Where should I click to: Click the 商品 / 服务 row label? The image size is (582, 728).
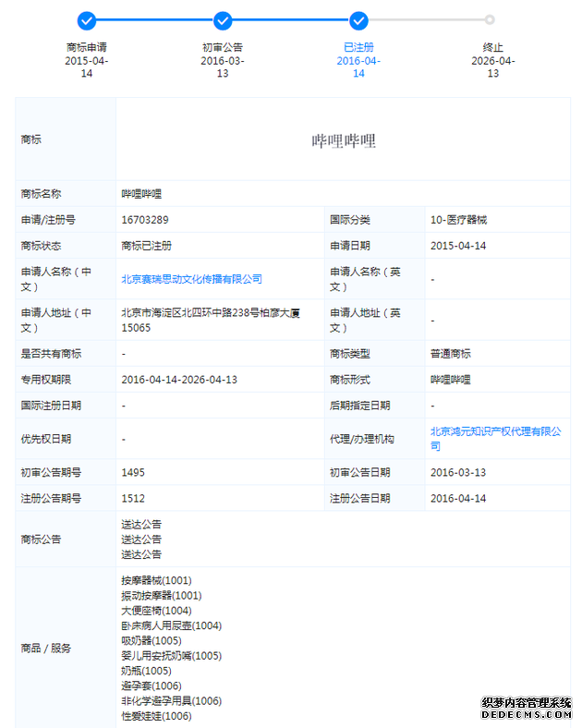45,649
